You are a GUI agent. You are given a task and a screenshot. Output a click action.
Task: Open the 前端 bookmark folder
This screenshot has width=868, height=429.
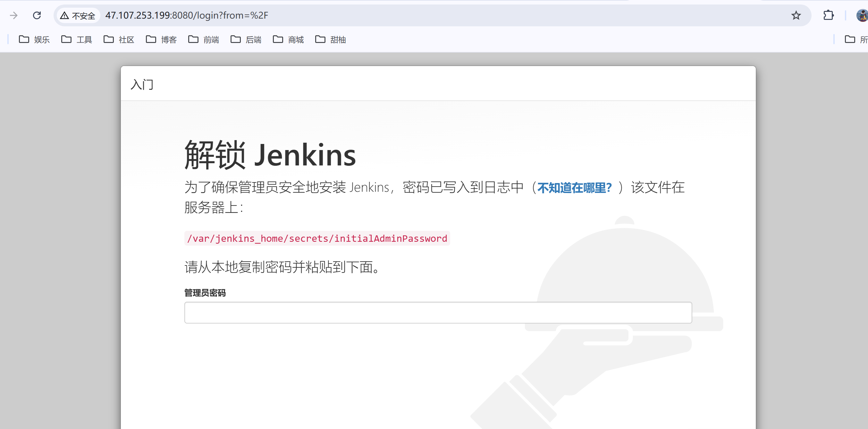[204, 40]
